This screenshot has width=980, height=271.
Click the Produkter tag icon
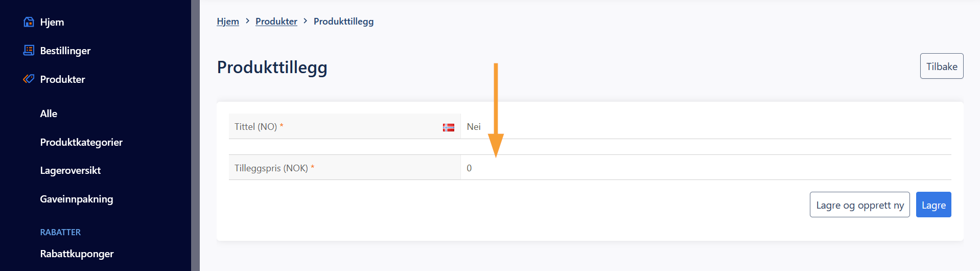tap(29, 79)
